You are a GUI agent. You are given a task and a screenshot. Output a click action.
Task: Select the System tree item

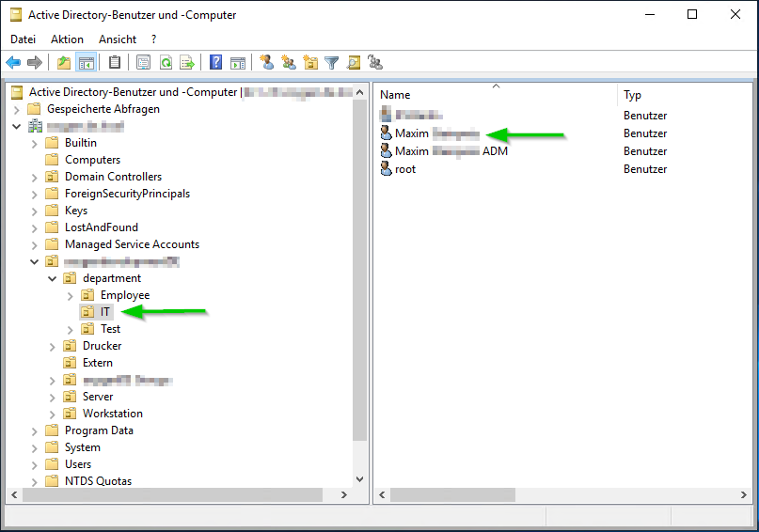tap(82, 447)
